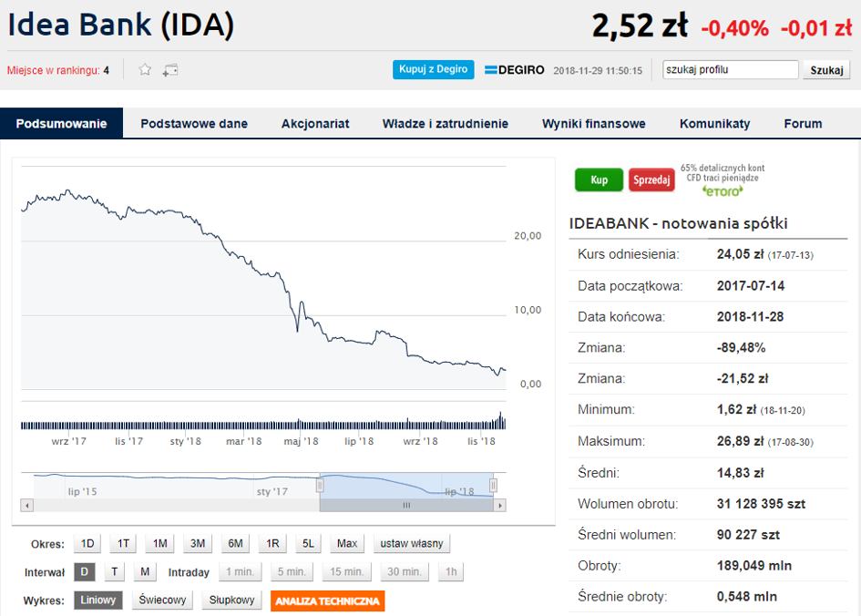Click Obroty value 189,049 mln
Screen dimensions: 861x616
point(753,566)
